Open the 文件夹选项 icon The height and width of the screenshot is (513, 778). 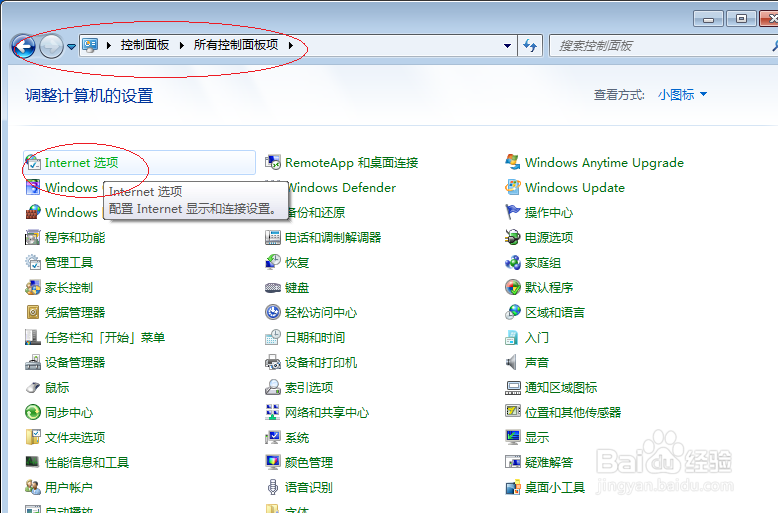click(33, 437)
